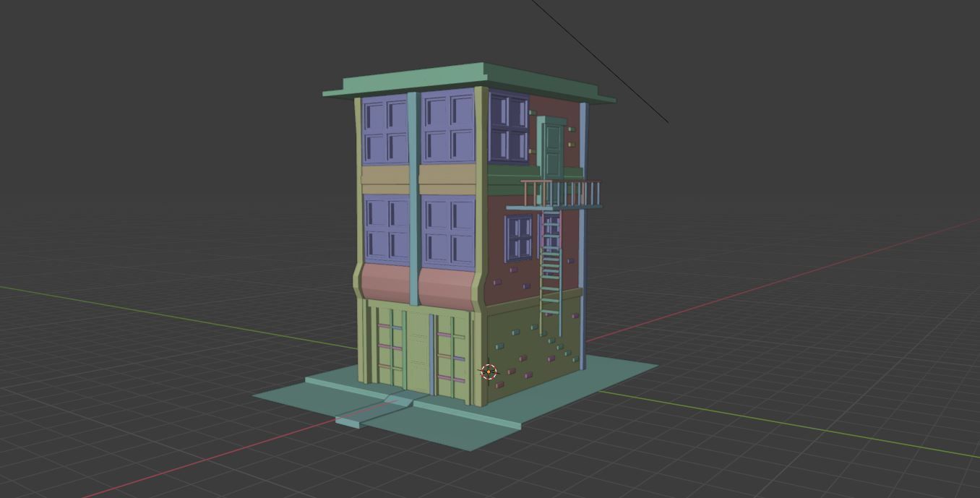Viewport: 980px width, 498px height.
Task: Select the purple side-wall window beside the ladder
Action: [x=519, y=238]
